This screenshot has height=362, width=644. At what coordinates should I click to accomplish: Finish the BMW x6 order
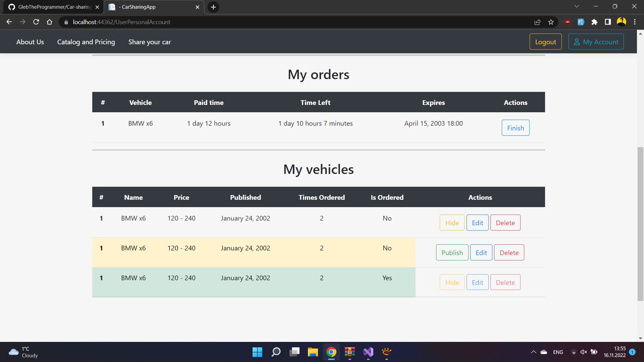point(515,128)
